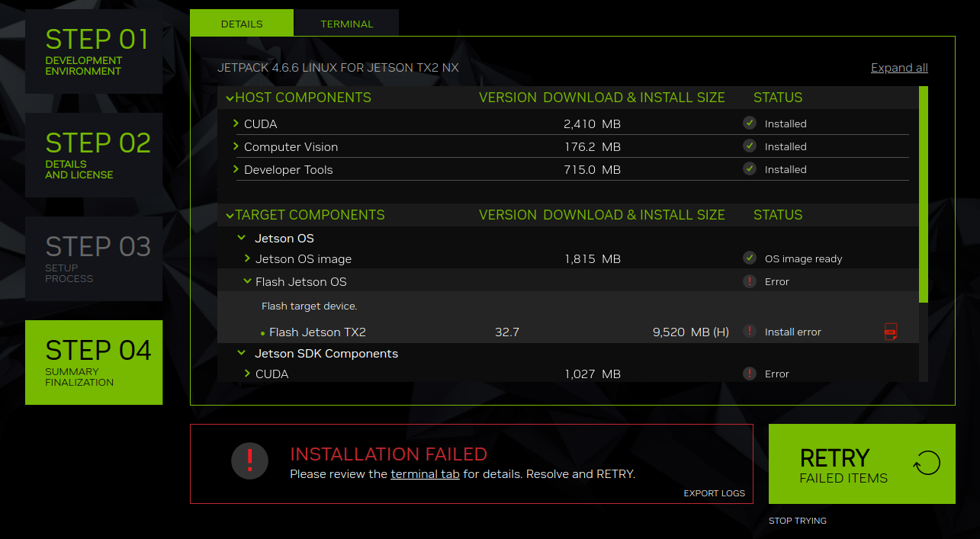Click the Export Logs link
Image resolution: width=980 pixels, height=539 pixels.
pyautogui.click(x=714, y=493)
